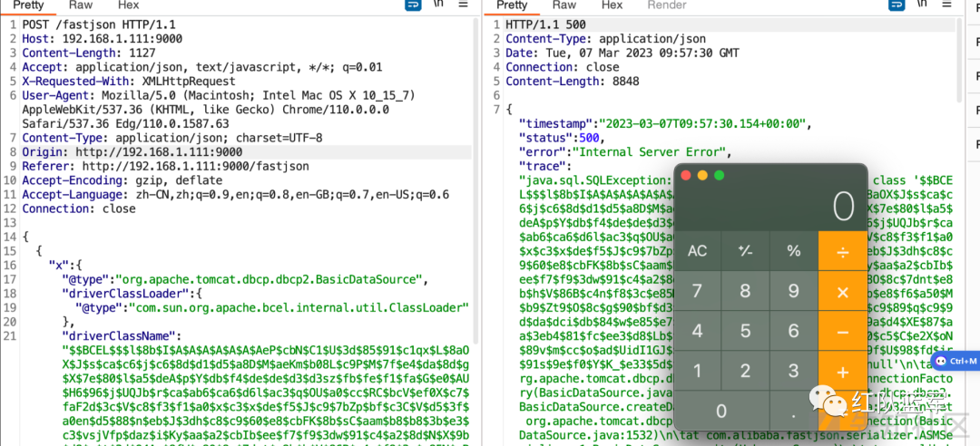This screenshot has height=446, width=980.
Task: Toggle word wrap icon in request panel
Action: tap(413, 5)
